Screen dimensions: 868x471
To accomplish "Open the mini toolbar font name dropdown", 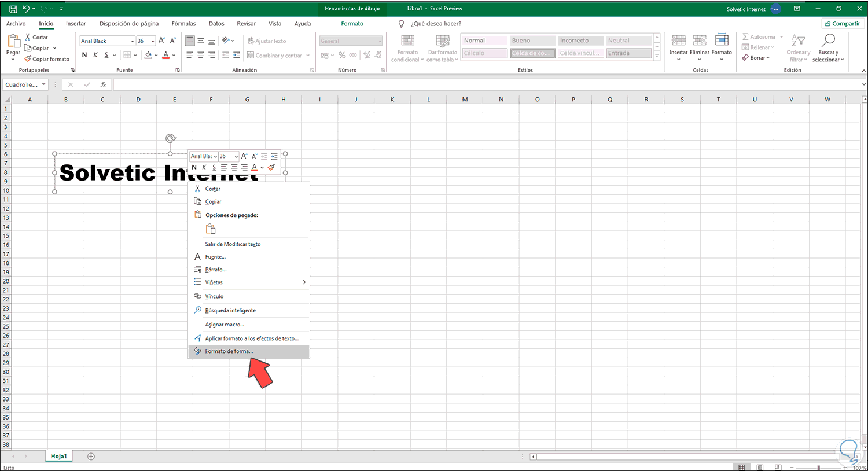I will click(x=215, y=156).
